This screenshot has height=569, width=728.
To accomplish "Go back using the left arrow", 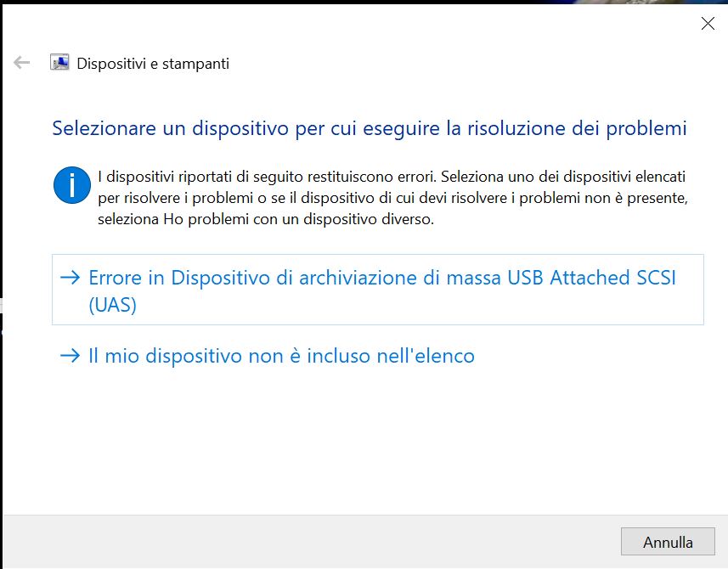I will coord(22,62).
